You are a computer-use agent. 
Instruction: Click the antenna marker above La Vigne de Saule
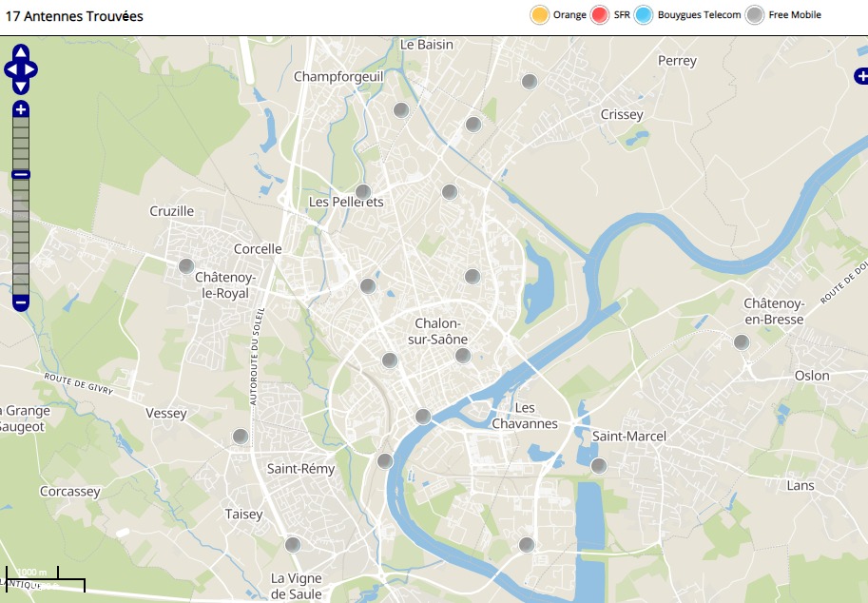(293, 544)
